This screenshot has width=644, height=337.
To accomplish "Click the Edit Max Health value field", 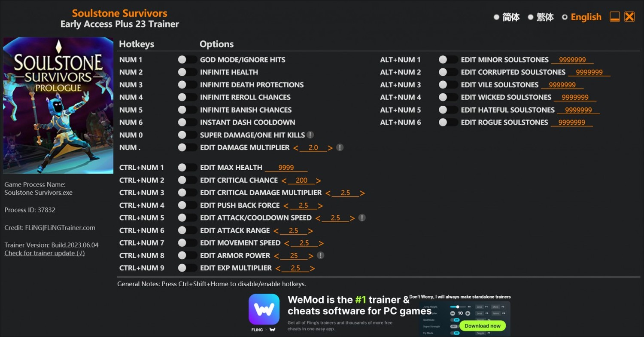I will pyautogui.click(x=286, y=168).
